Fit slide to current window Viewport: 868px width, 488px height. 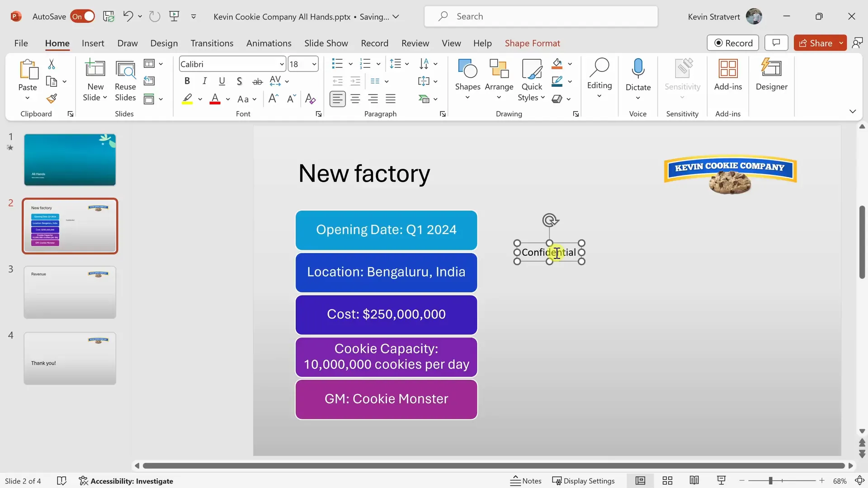pyautogui.click(x=860, y=481)
